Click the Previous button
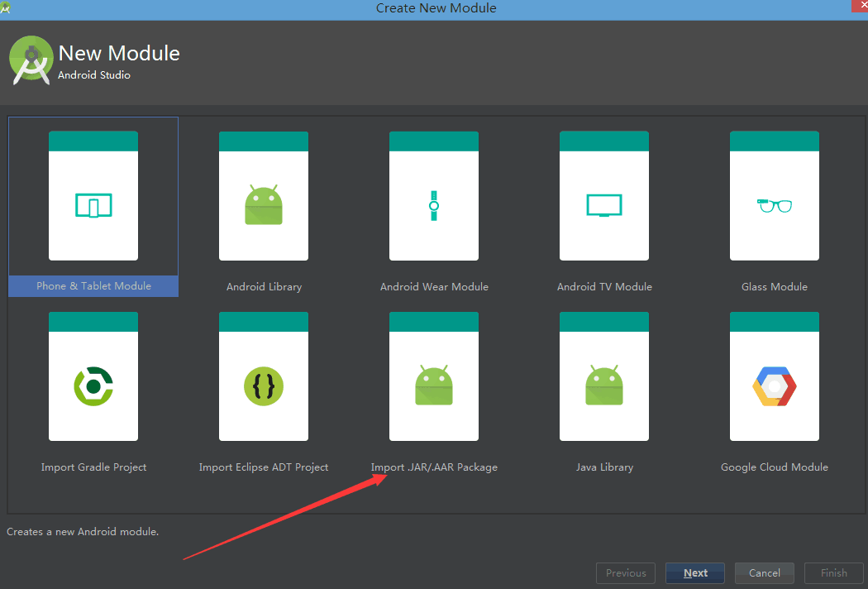 pyautogui.click(x=626, y=573)
